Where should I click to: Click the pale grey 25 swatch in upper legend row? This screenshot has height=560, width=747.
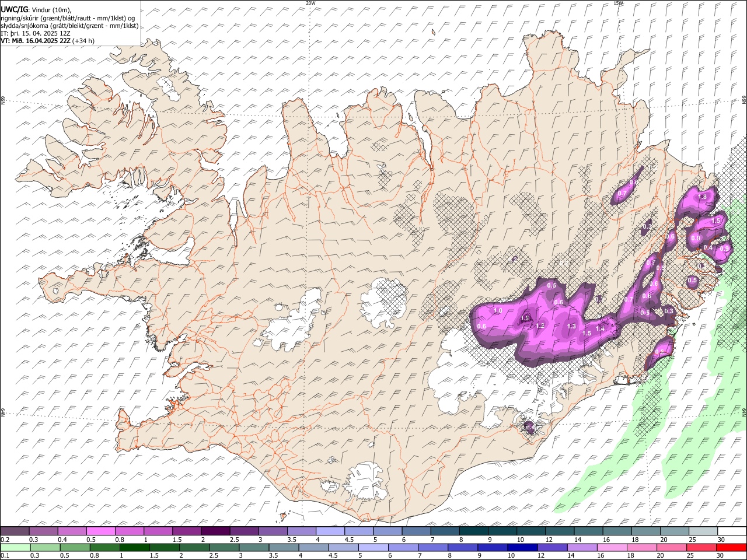pyautogui.click(x=703, y=531)
